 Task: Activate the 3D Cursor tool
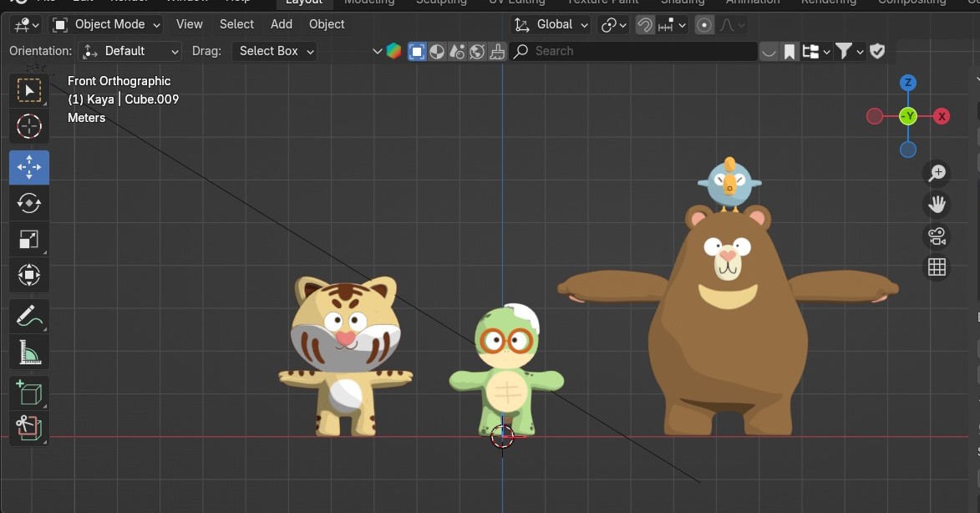coord(28,126)
